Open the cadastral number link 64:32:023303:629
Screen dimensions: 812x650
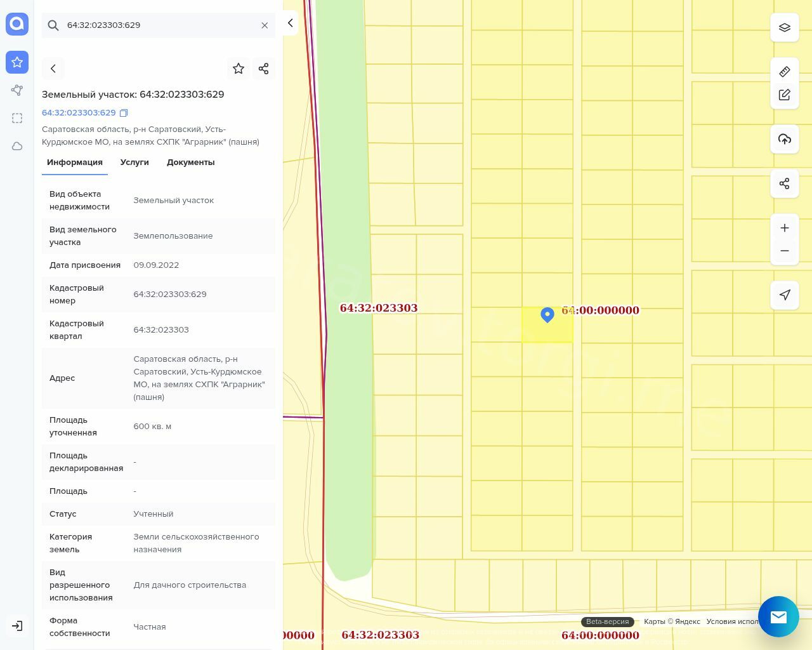click(x=79, y=113)
